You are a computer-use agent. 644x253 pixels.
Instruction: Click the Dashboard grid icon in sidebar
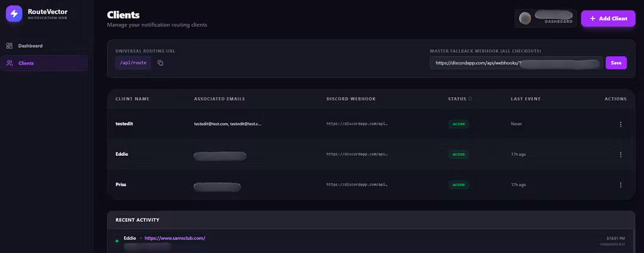point(10,46)
